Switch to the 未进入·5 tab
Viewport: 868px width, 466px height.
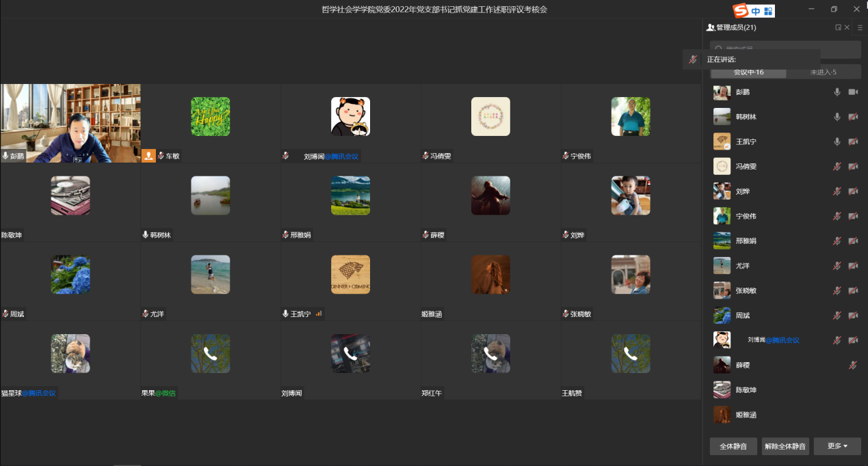click(823, 72)
